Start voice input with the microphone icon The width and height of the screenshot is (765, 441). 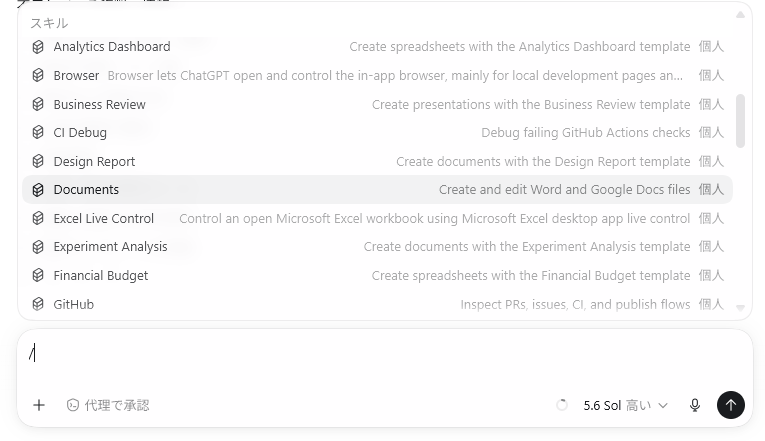click(x=695, y=405)
